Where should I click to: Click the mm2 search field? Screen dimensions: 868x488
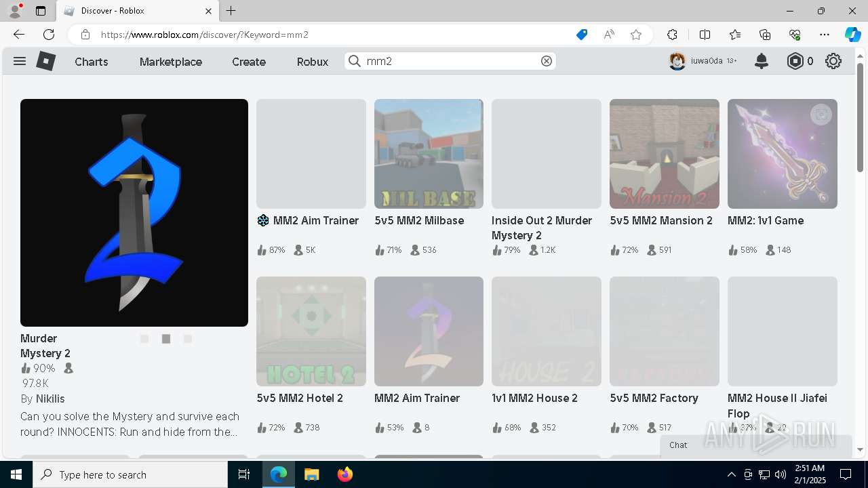coord(450,61)
